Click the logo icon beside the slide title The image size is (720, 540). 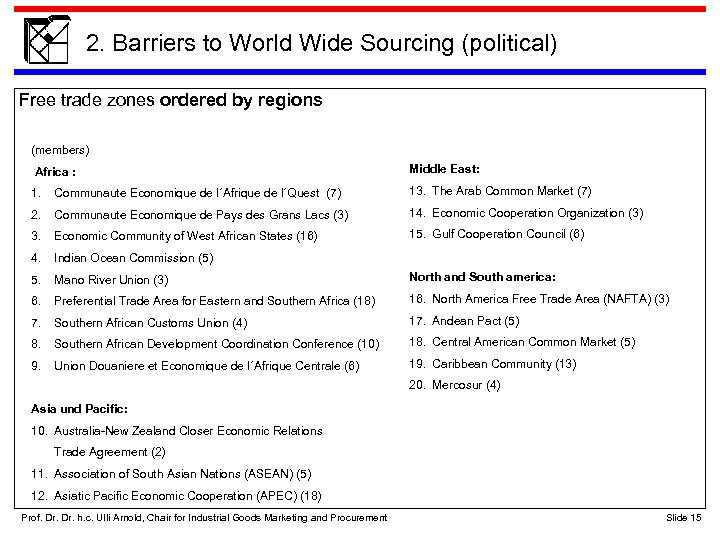click(47, 39)
